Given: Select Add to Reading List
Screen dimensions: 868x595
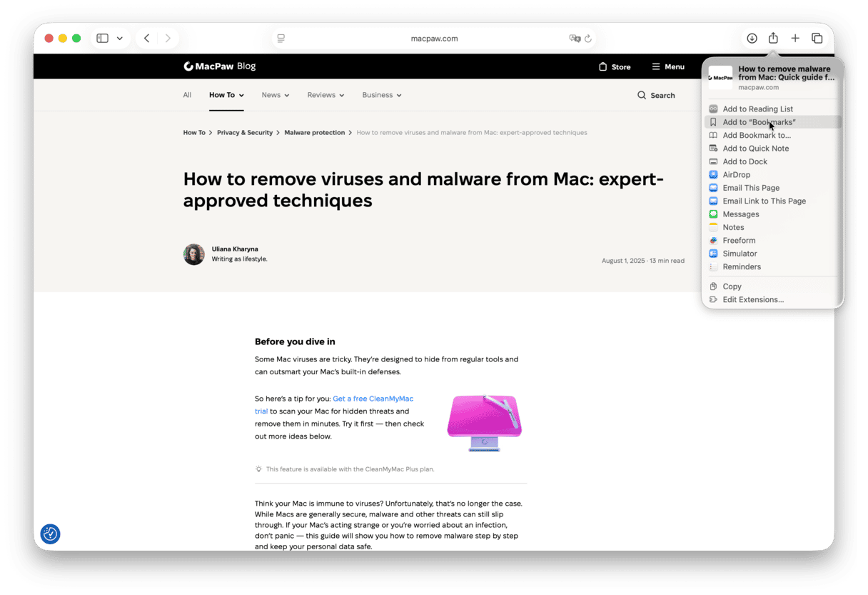Looking at the screenshot, I should 757,109.
